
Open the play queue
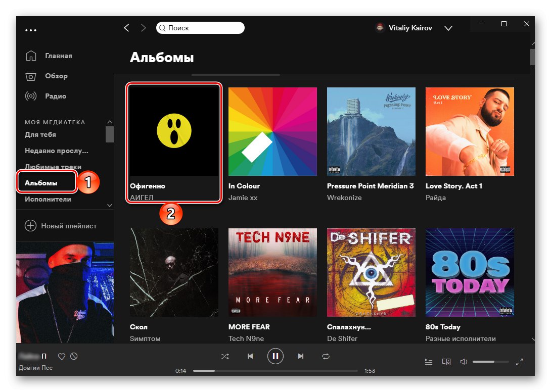tap(428, 362)
